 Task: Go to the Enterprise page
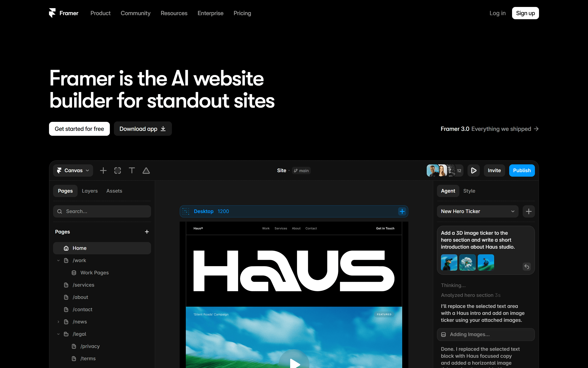point(210,13)
